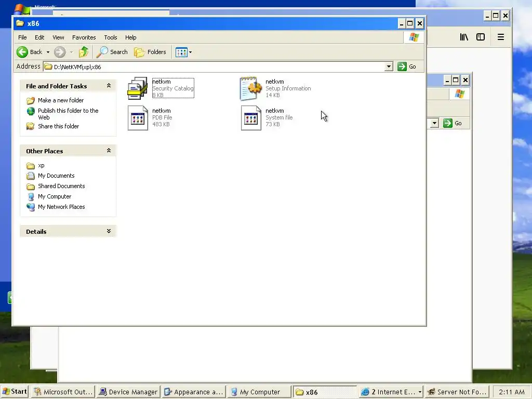Toggle the sidebar icon in background browser window

(x=481, y=37)
